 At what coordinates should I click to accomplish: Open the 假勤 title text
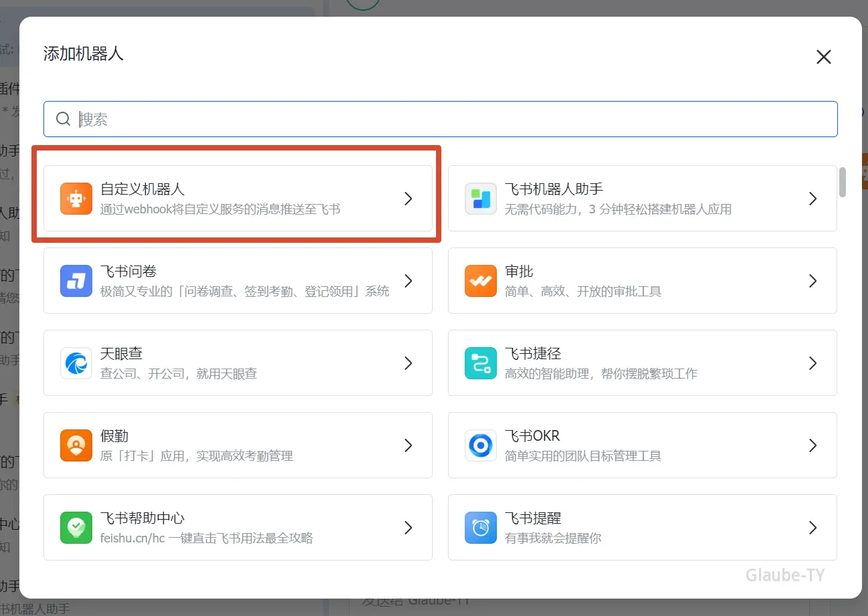[x=114, y=436]
